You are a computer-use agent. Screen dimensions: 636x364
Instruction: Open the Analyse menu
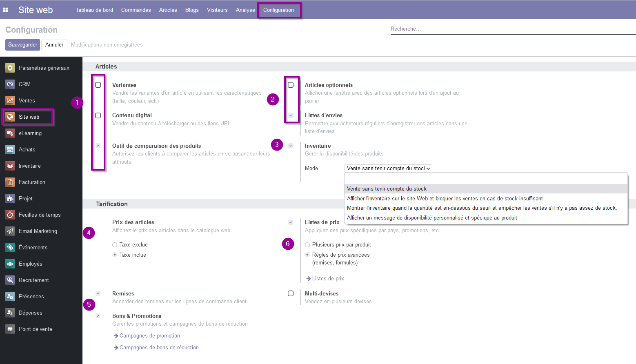pyautogui.click(x=245, y=10)
